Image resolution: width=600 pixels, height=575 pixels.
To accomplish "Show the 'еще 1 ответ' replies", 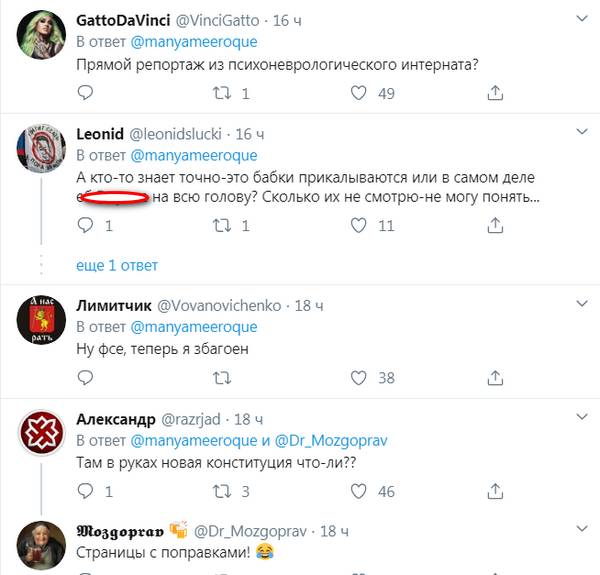I will [117, 265].
